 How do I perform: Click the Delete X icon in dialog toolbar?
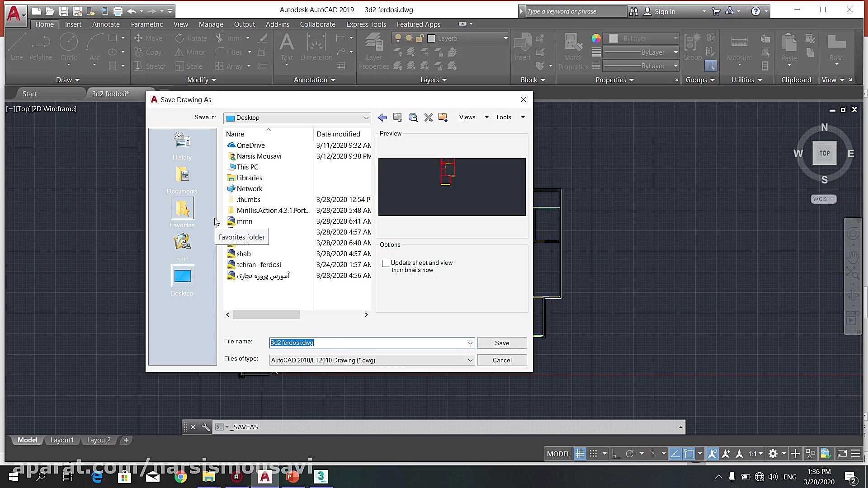click(x=429, y=117)
